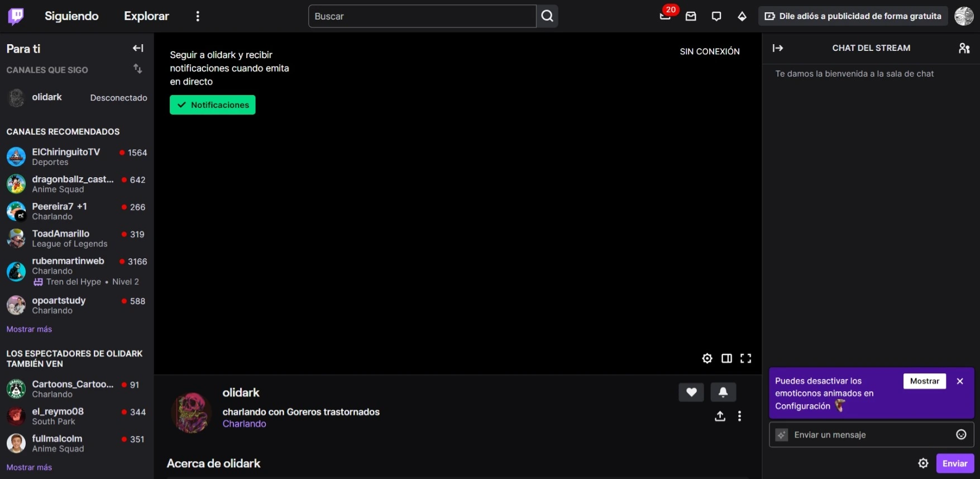Focus the Enviar un mensaje field
This screenshot has height=479, width=980.
point(871,435)
